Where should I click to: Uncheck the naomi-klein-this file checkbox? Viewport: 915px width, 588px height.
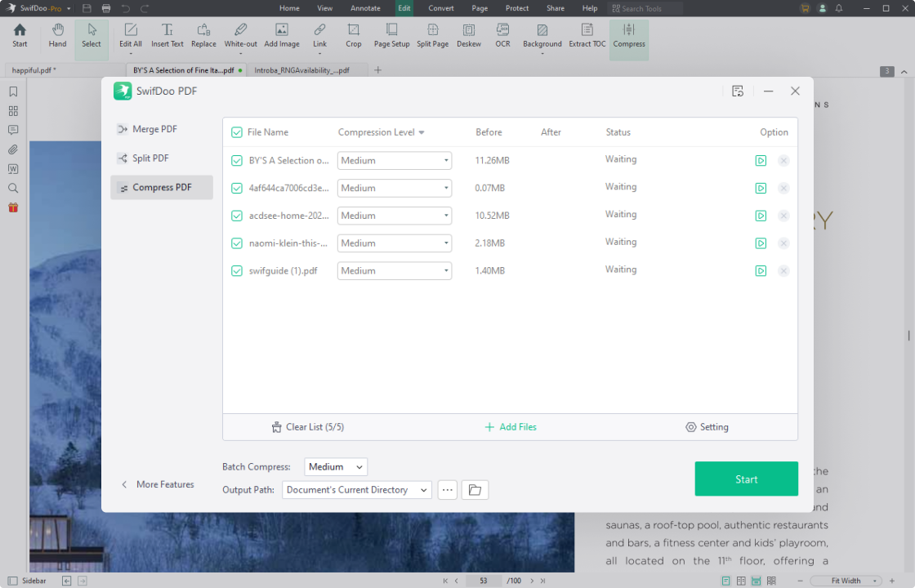(237, 243)
